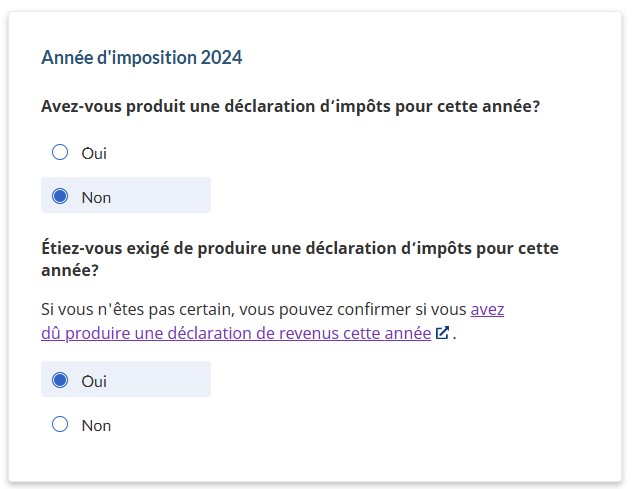
Task: Click the "Année d'imposition 2024" heading
Action: point(141,57)
